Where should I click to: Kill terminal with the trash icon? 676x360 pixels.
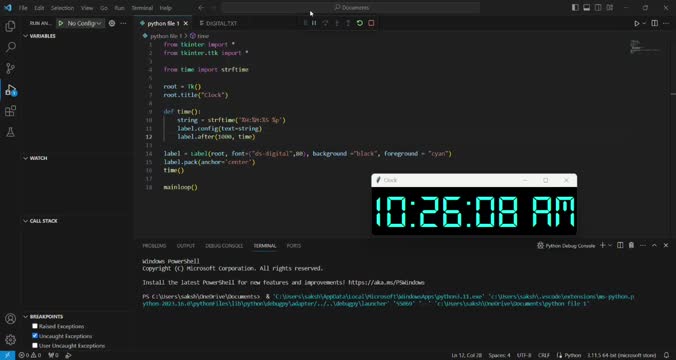(x=631, y=245)
